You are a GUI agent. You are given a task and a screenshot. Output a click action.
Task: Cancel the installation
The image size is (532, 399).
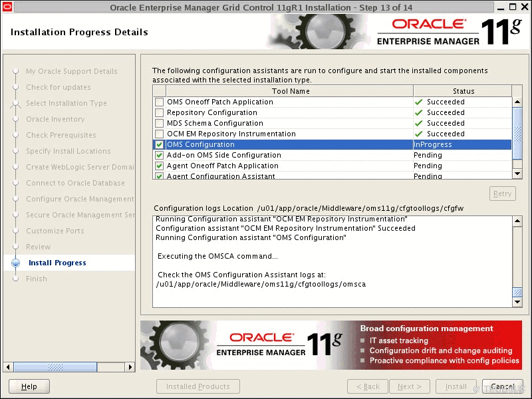[503, 386]
